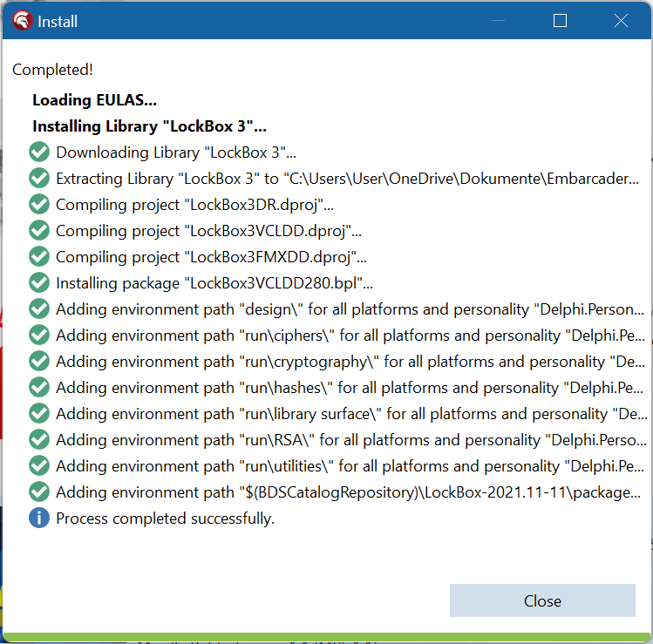The image size is (653, 644).
Task: Click green check beside Extracting Library LockBox 3
Action: click(x=39, y=178)
